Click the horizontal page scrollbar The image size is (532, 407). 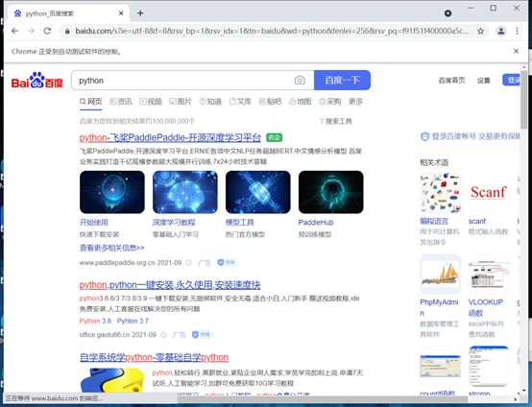click(323, 399)
